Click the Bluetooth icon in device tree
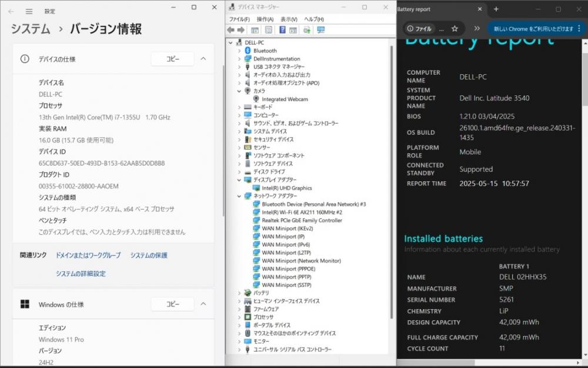 pyautogui.click(x=248, y=50)
